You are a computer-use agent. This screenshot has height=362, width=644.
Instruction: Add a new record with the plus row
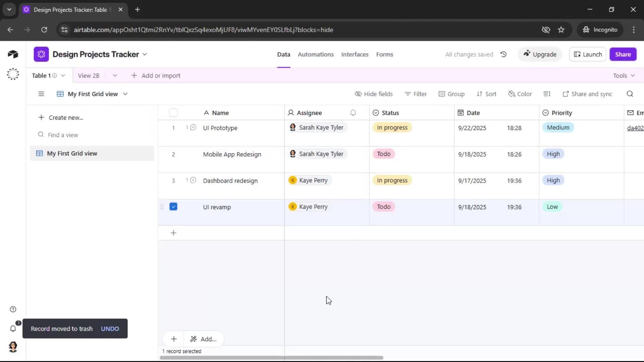pos(173,233)
